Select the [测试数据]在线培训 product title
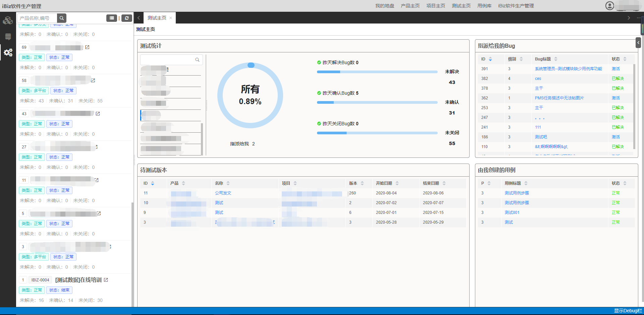Screen dimensions: 644x315 [x=78, y=280]
